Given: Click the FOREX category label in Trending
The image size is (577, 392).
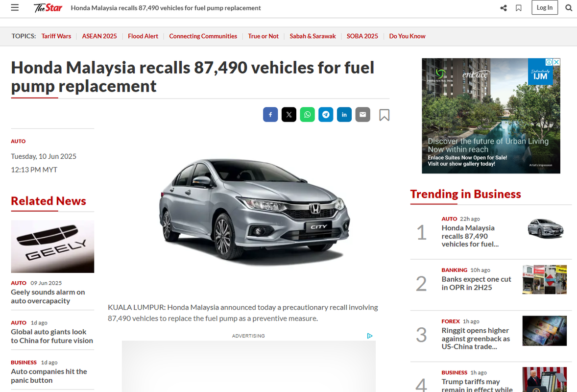Looking at the screenshot, I should click(x=451, y=321).
